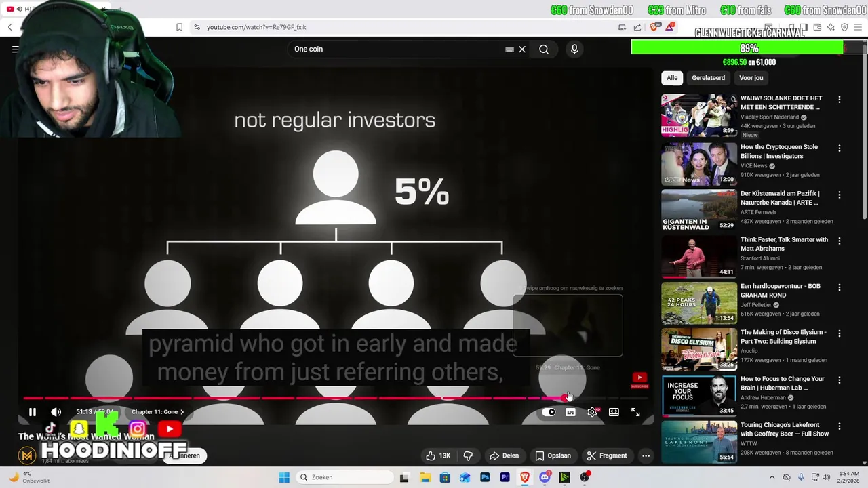Open the Huberman Lab focus video thumbnail
This screenshot has height=488, width=868.
[699, 396]
